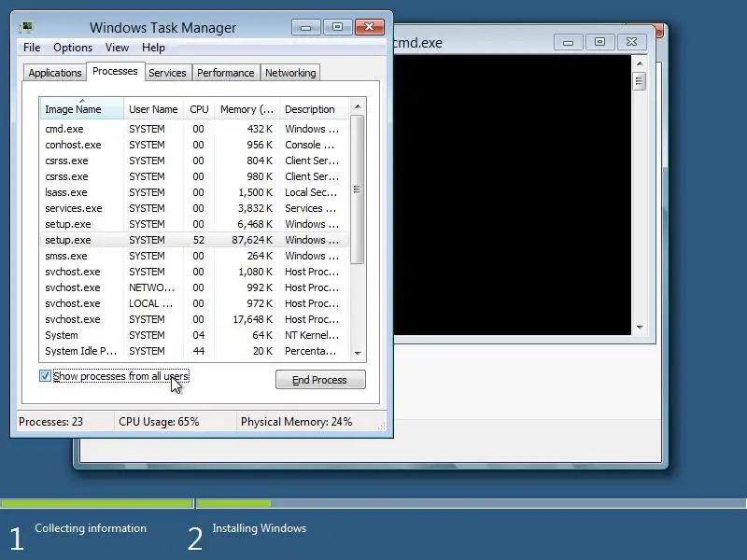Sort by User Name column header
747x560 pixels.
click(153, 109)
